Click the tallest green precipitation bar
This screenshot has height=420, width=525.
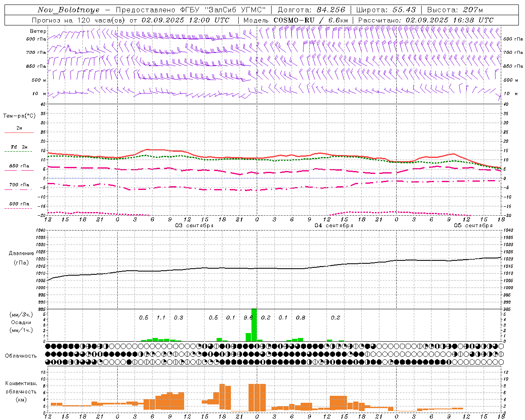coord(254,325)
